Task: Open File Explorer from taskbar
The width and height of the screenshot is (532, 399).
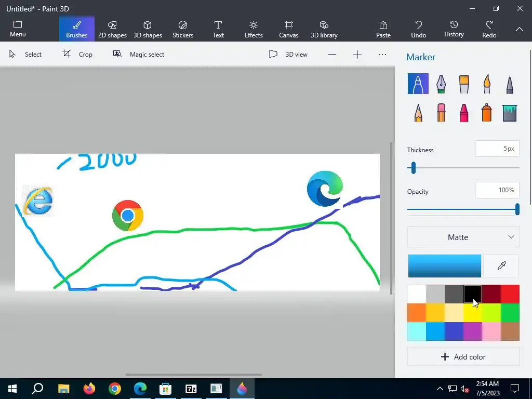Action: point(63,389)
